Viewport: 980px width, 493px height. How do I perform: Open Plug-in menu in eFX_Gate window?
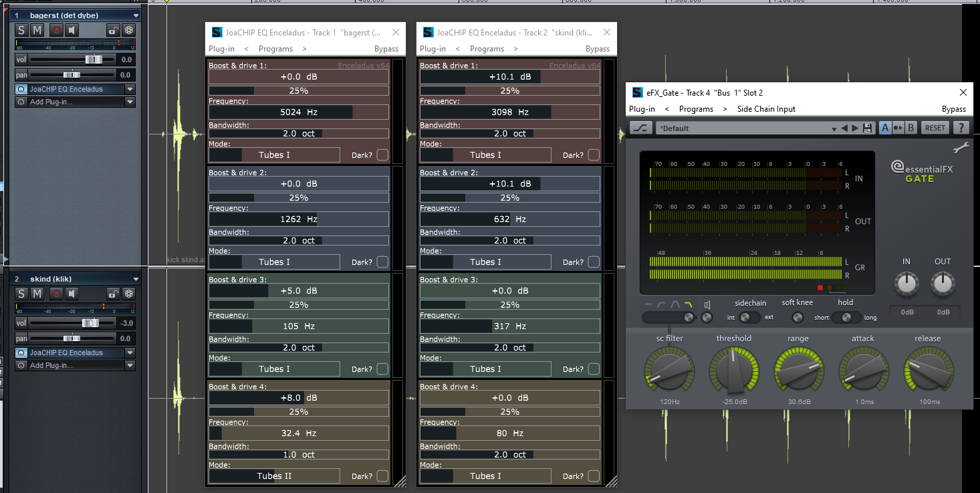(642, 109)
